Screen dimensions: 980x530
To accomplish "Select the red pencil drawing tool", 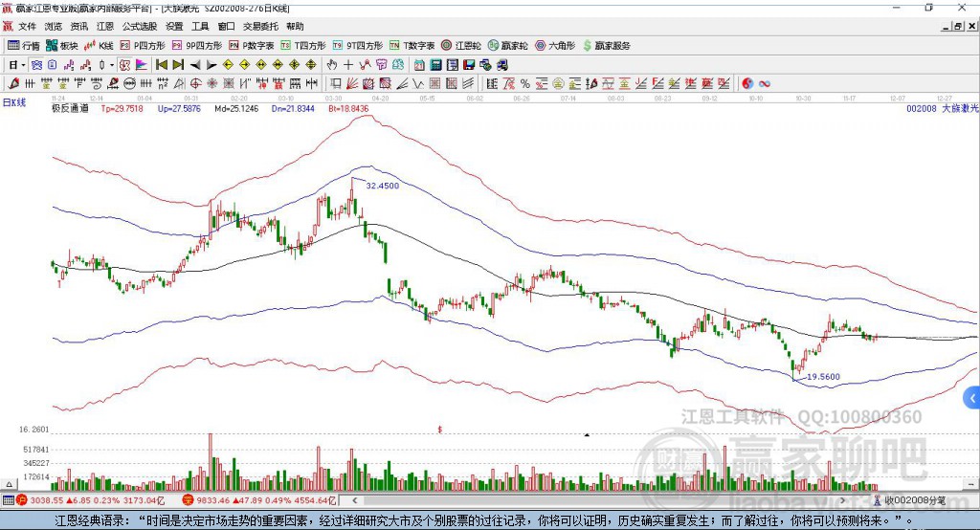I will coord(13,83).
